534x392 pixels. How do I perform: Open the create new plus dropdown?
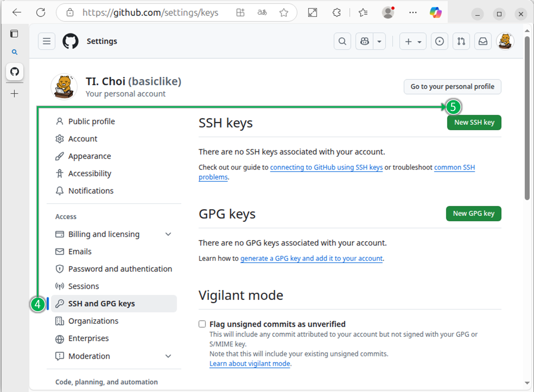(413, 41)
